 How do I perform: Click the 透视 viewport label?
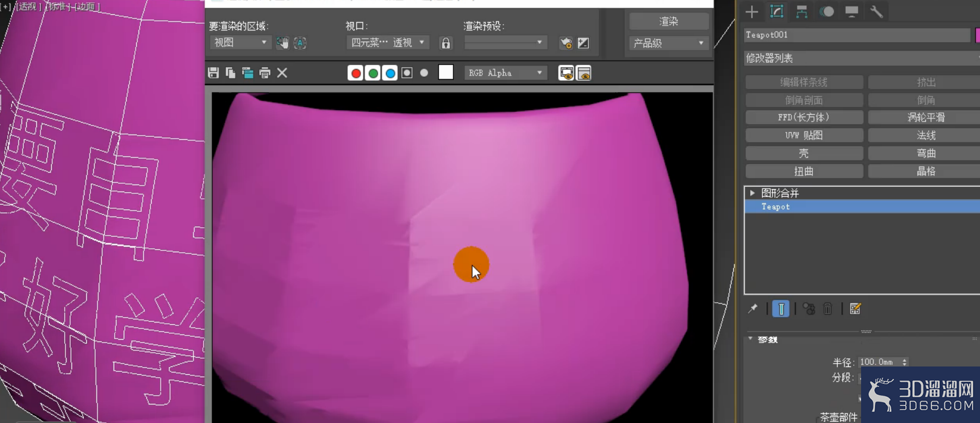point(27,6)
